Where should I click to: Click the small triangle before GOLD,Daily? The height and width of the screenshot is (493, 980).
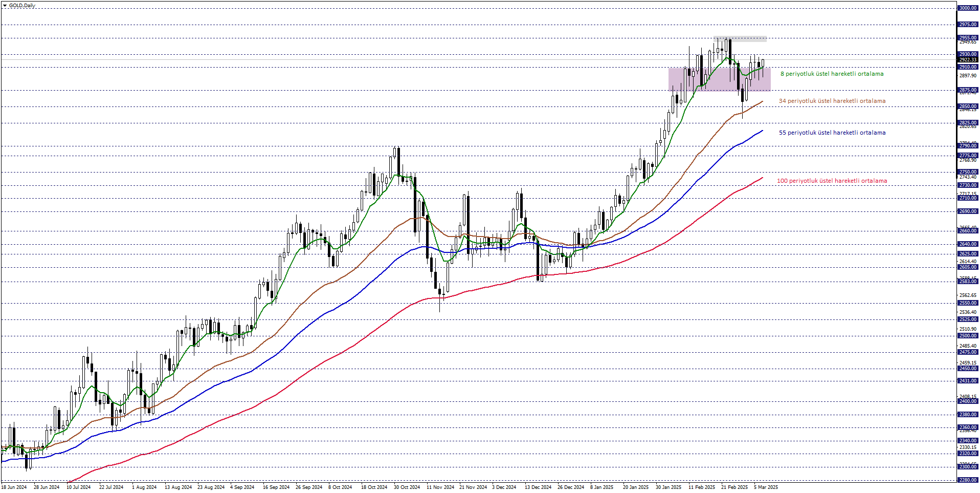pos(5,6)
